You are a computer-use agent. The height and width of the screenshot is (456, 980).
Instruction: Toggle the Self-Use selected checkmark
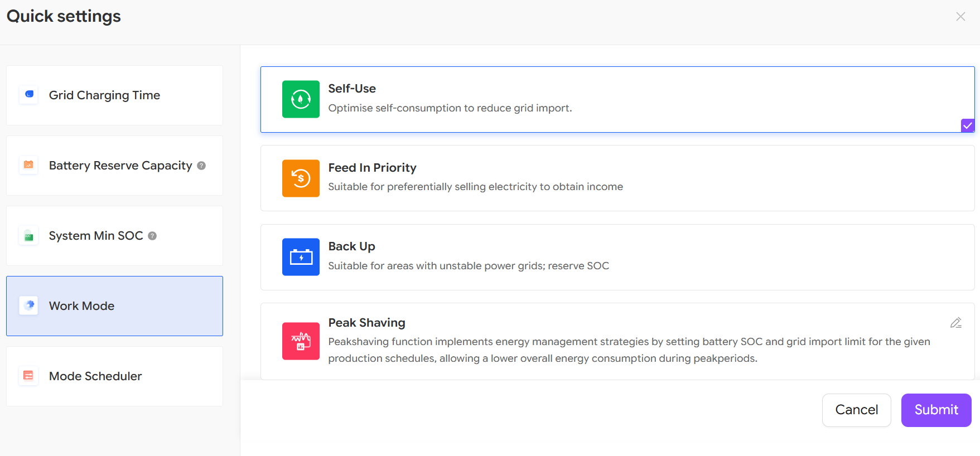click(x=967, y=125)
